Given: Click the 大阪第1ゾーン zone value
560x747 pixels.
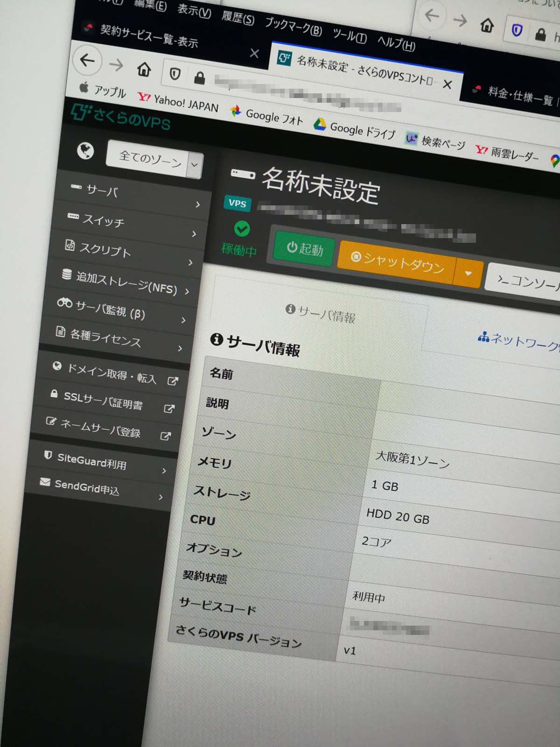Looking at the screenshot, I should coord(413,459).
